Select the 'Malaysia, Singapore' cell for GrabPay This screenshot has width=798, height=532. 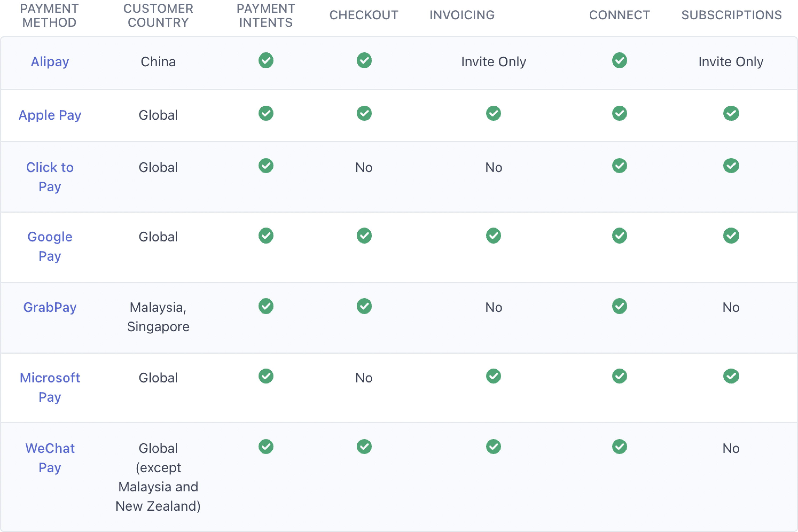click(x=158, y=317)
